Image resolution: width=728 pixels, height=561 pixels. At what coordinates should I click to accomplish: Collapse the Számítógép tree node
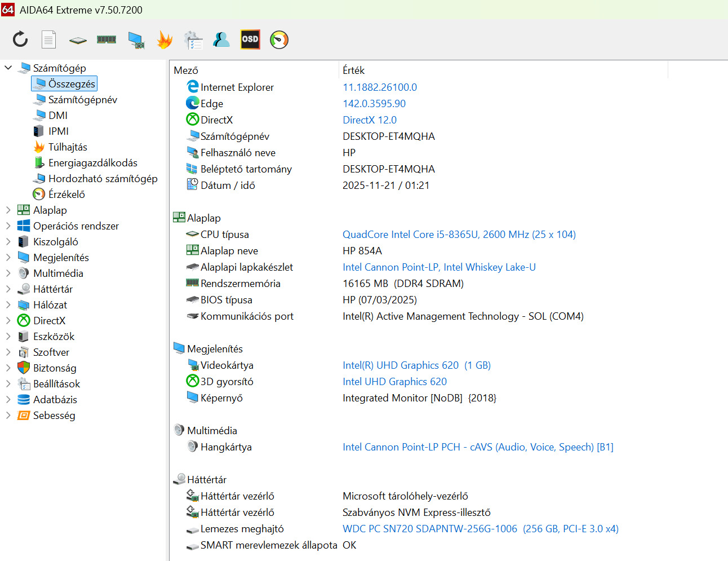(8, 68)
